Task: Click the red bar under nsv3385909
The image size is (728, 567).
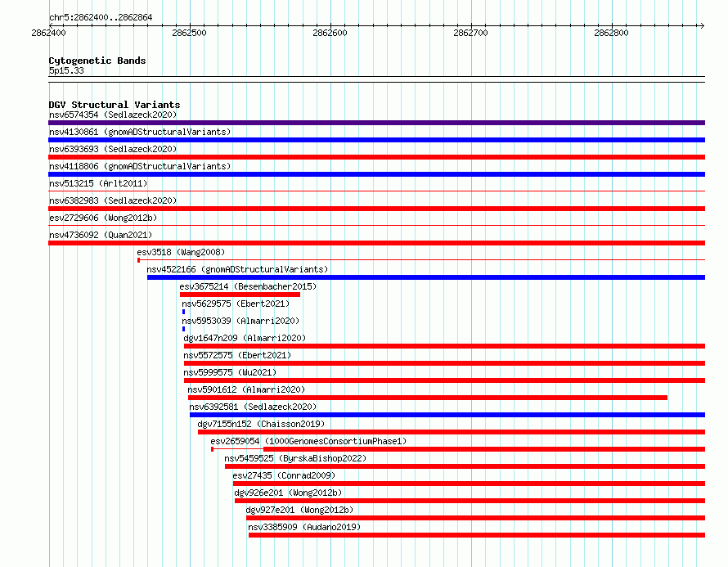Action: [x=477, y=535]
